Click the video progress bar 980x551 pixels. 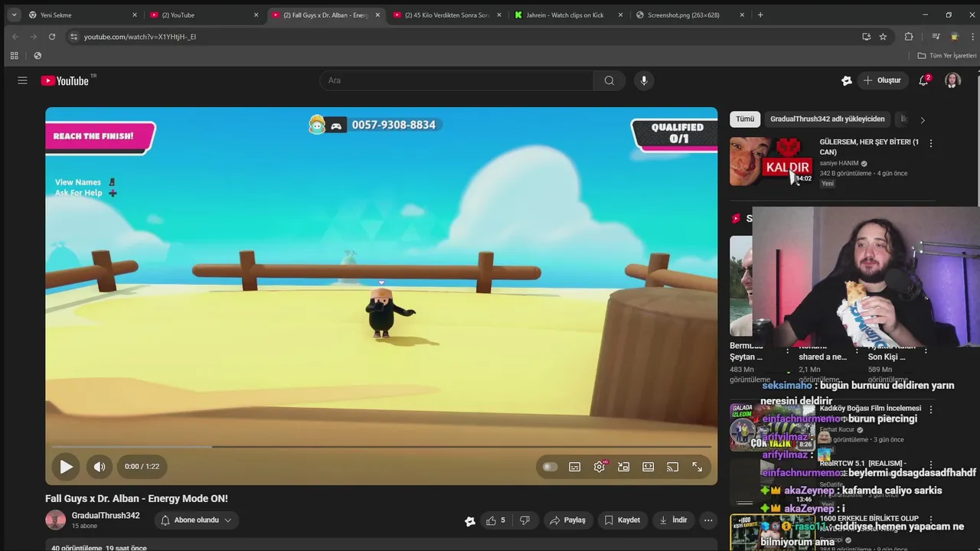[x=381, y=446]
